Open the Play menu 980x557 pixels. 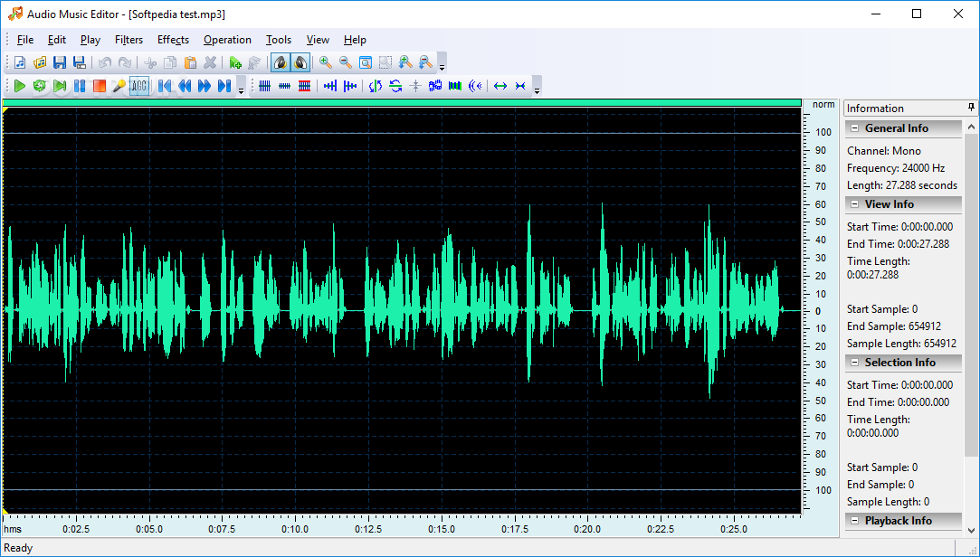[x=90, y=40]
